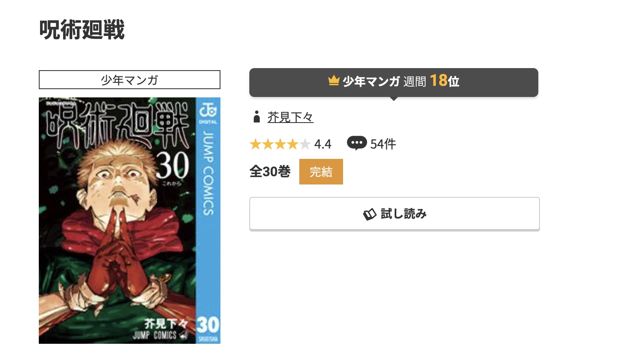Click the person icon beside author name
625x364 pixels.
pyautogui.click(x=257, y=117)
